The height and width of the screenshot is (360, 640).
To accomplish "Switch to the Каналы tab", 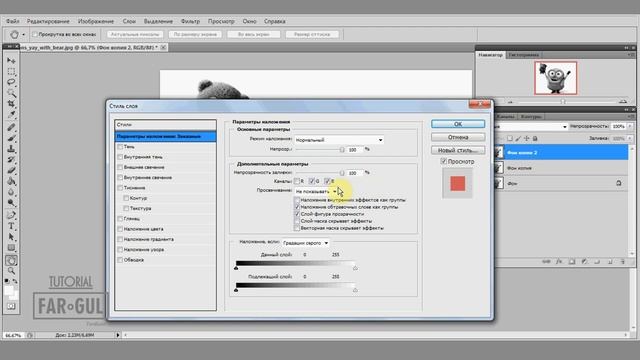I will (505, 117).
